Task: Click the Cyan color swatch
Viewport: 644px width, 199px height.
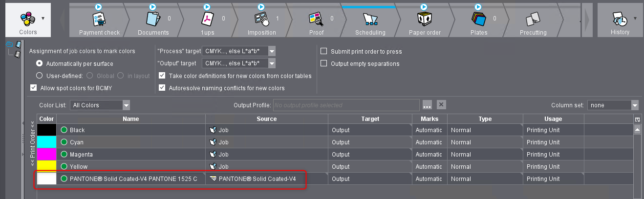Action: (x=47, y=142)
